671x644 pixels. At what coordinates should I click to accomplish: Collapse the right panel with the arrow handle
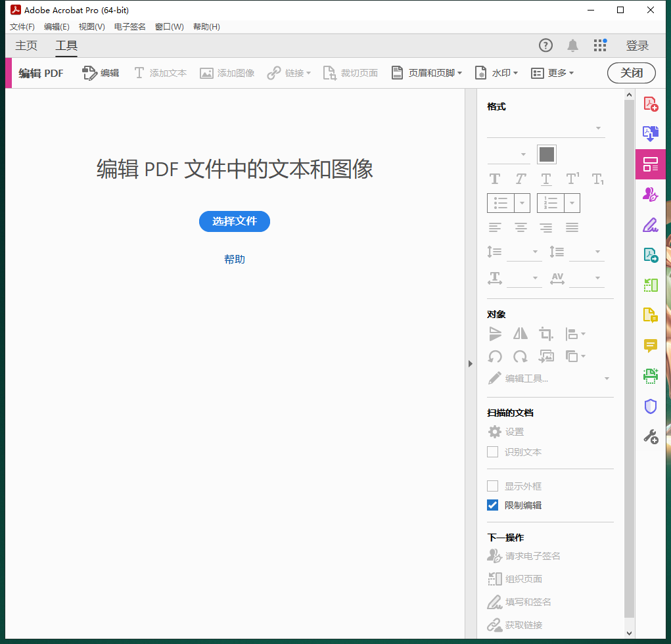click(470, 363)
